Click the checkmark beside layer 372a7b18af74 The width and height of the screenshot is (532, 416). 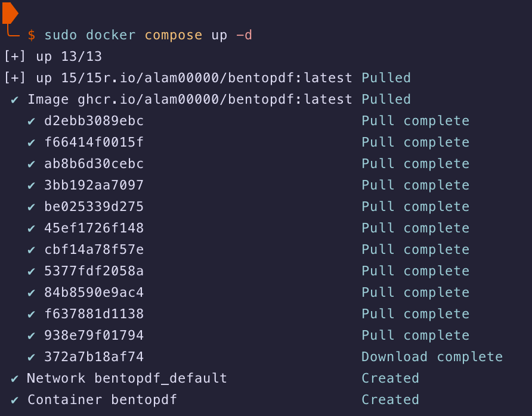(x=32, y=357)
